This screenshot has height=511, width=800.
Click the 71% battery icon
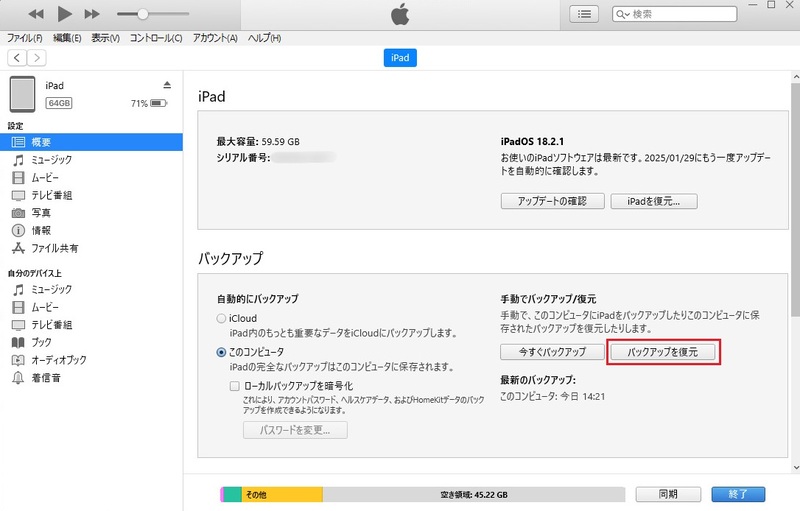[x=159, y=103]
